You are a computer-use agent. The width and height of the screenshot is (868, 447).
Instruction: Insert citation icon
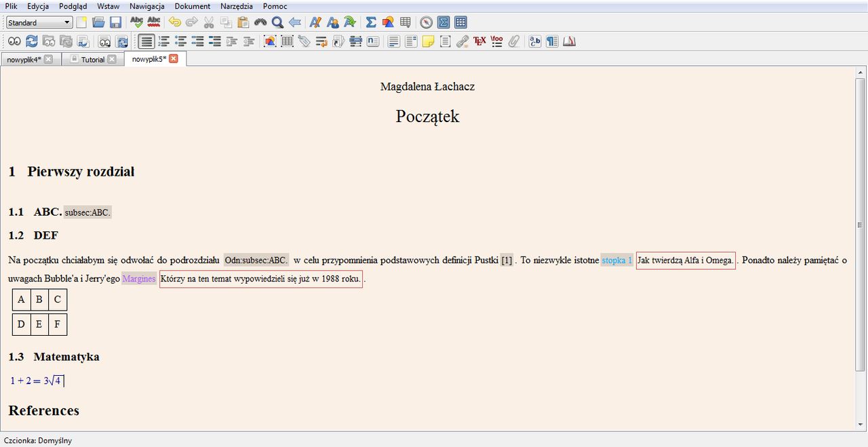[338, 41]
